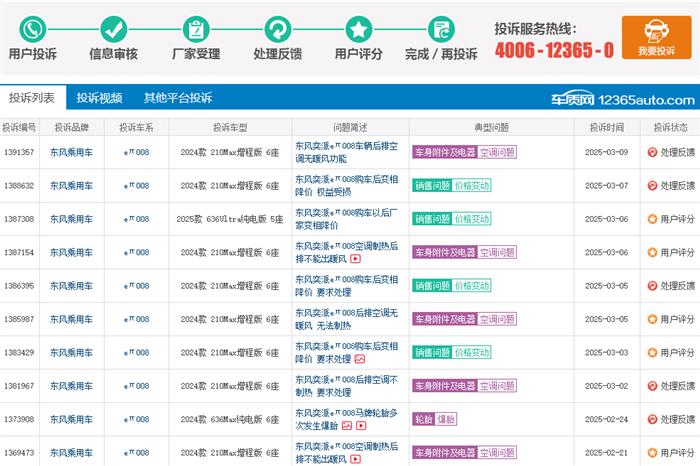
Task: Click the 投诉状态 column header
Action: click(x=671, y=127)
